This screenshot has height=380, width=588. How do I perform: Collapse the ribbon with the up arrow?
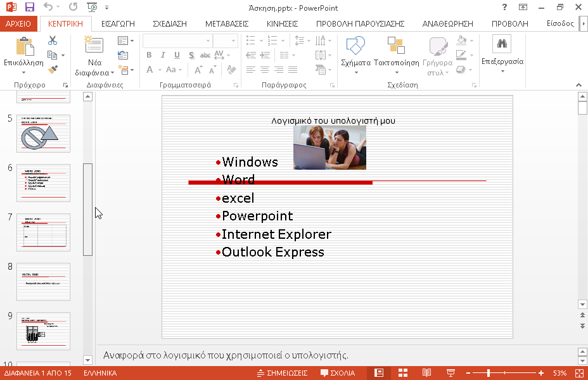click(x=578, y=85)
